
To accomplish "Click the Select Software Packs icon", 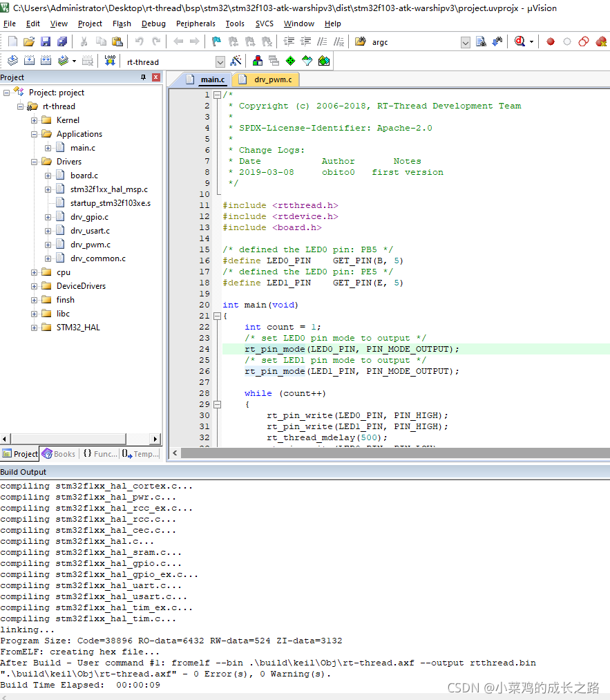I will point(307,61).
